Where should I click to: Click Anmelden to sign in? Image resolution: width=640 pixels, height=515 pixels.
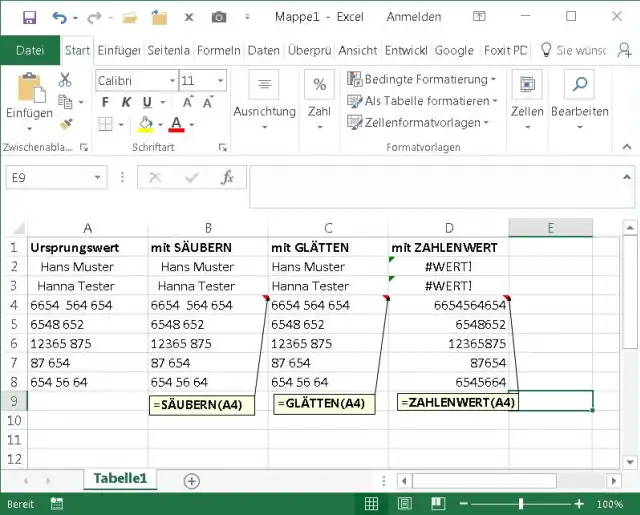point(414,17)
